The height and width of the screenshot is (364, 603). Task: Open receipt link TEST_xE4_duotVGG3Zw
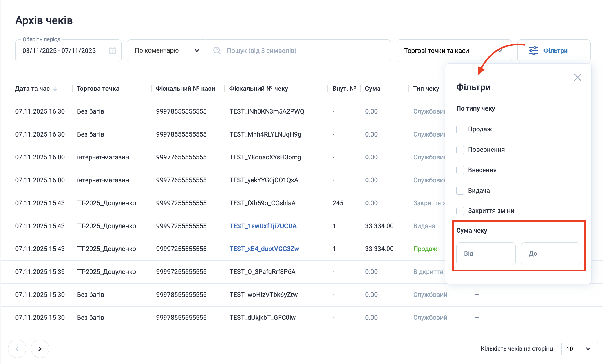[264, 249]
